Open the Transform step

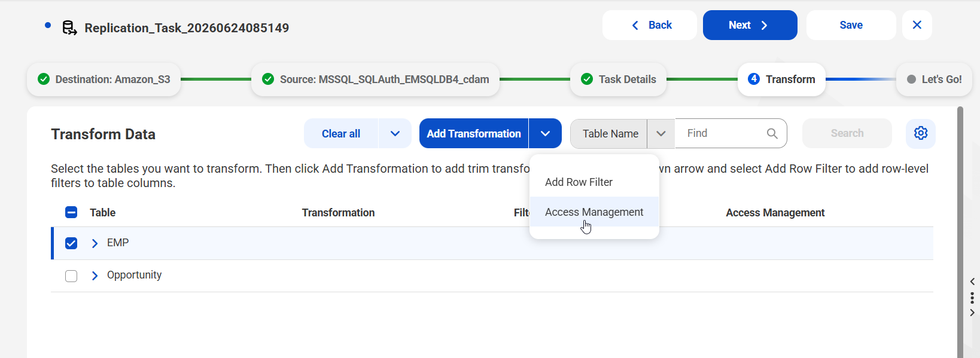pos(781,79)
